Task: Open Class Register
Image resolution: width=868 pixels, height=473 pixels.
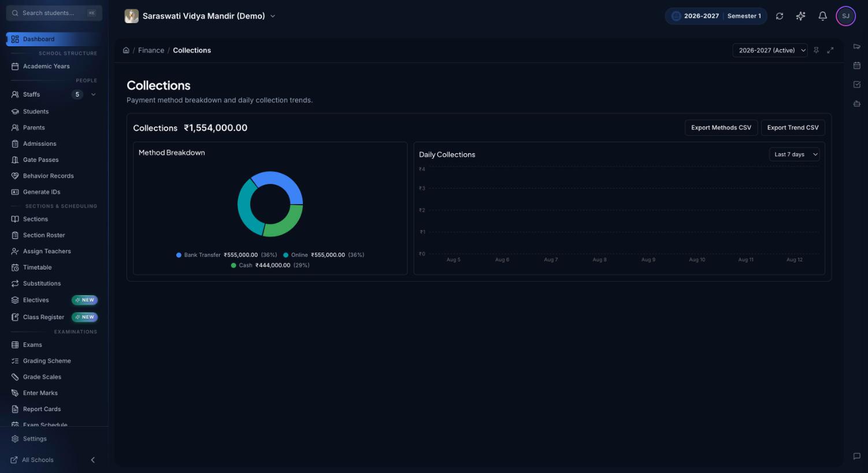Action: (x=54, y=317)
